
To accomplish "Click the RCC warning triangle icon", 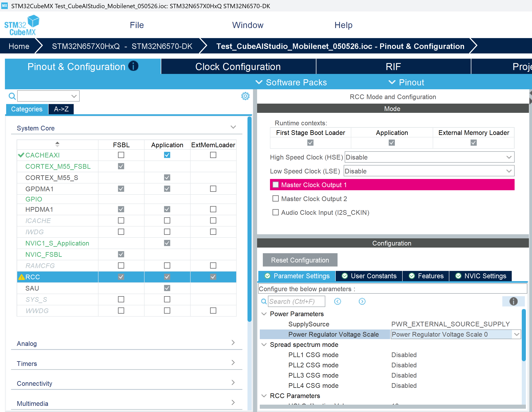I will [x=21, y=277].
